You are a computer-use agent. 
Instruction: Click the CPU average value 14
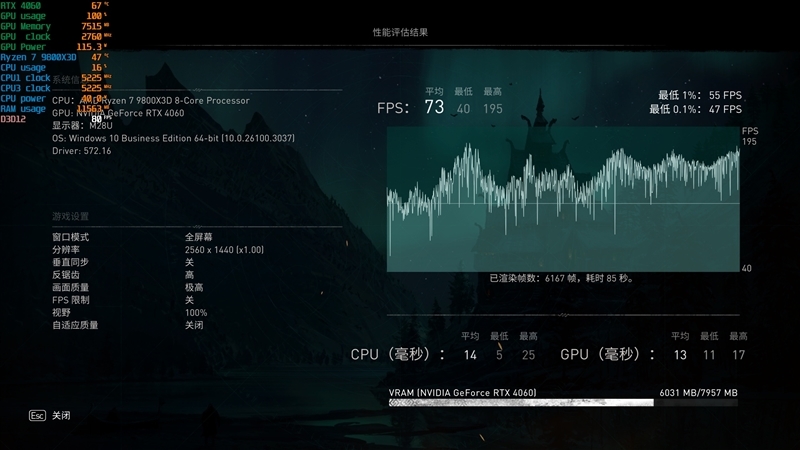[x=470, y=355]
